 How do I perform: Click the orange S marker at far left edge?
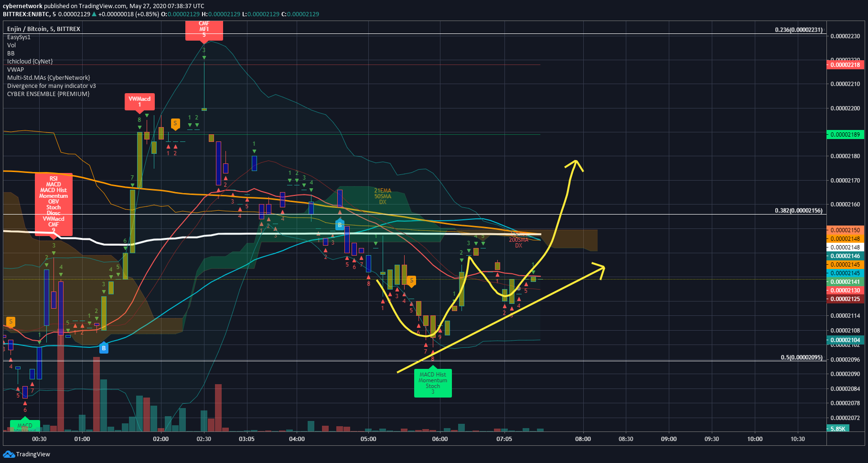click(11, 323)
